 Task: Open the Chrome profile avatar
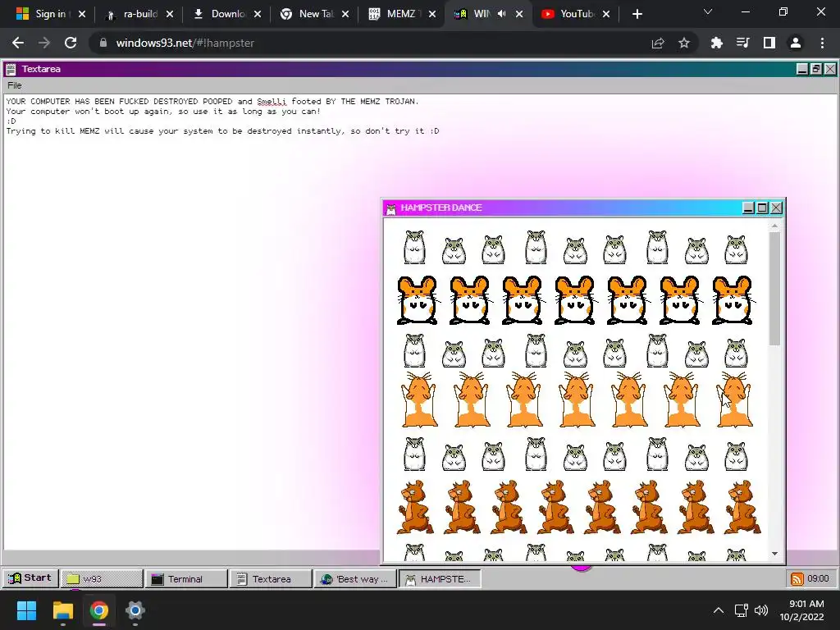(796, 43)
